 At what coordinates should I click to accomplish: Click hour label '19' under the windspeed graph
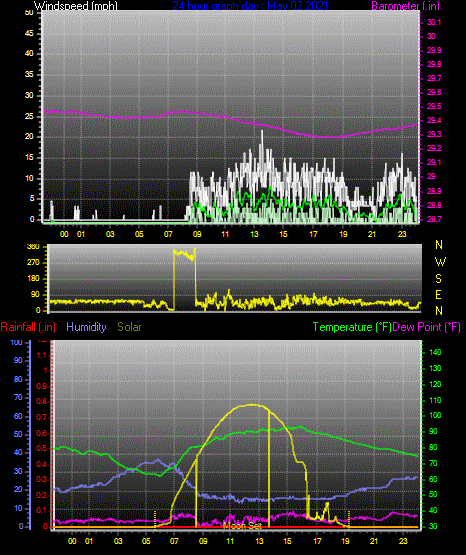click(x=343, y=234)
